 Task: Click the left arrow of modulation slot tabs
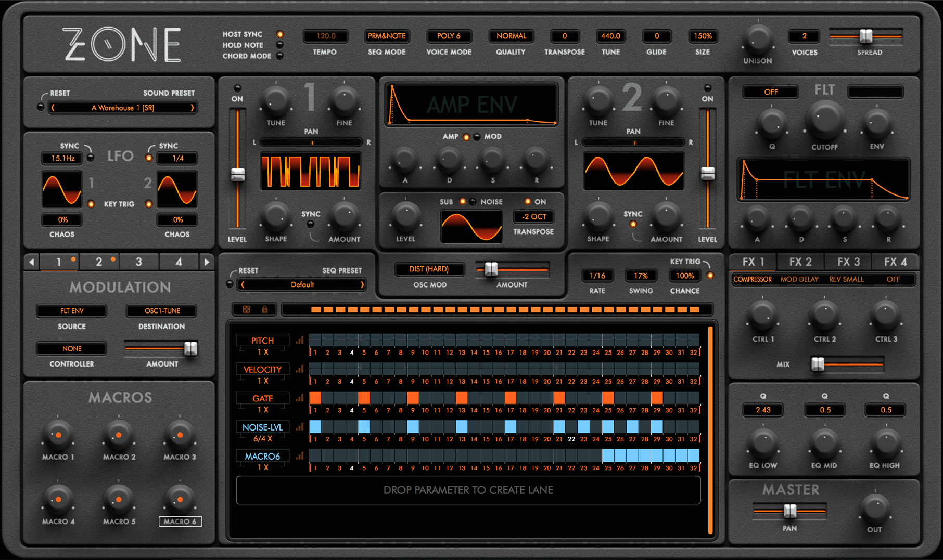click(x=32, y=262)
